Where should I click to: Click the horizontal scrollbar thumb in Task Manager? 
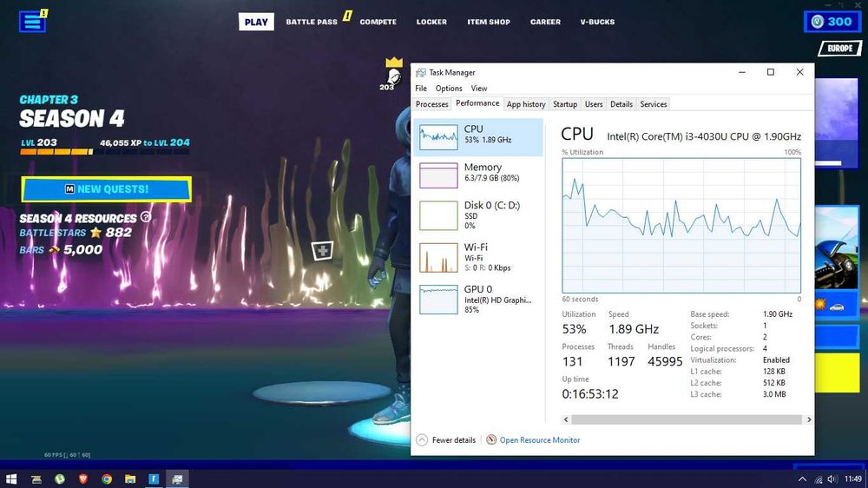pyautogui.click(x=687, y=420)
